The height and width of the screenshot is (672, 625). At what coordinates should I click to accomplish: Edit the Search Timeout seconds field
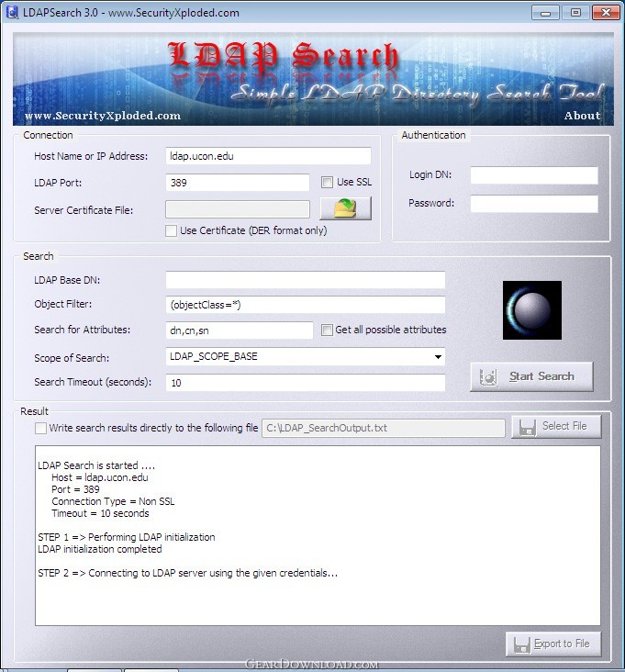305,383
